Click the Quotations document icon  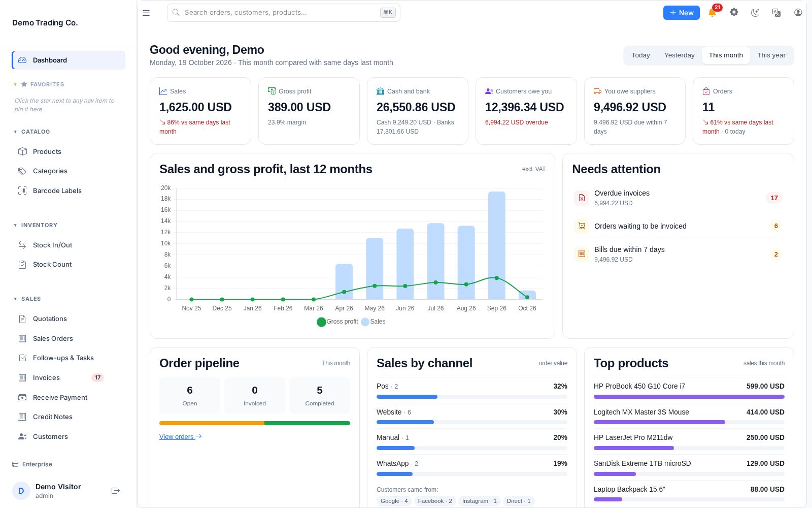pos(22,319)
